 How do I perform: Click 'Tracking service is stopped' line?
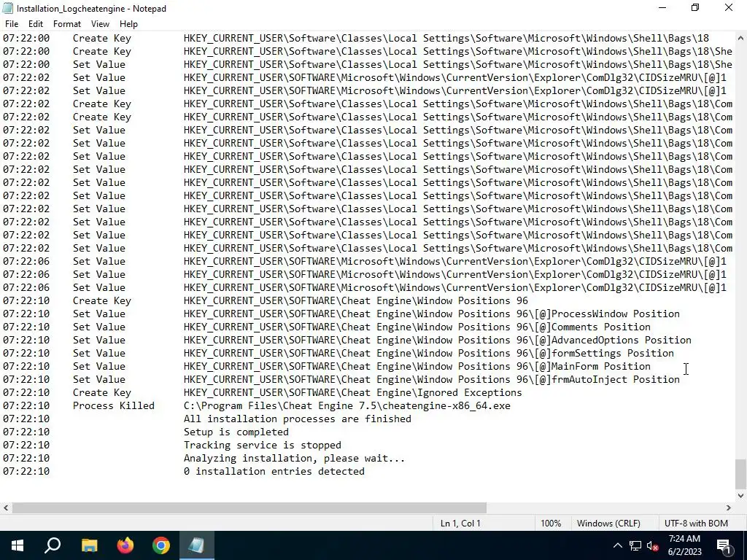[263, 446]
